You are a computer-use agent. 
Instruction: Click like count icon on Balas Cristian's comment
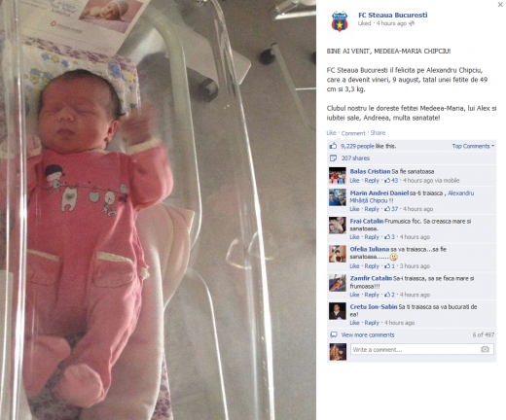[x=387, y=181]
